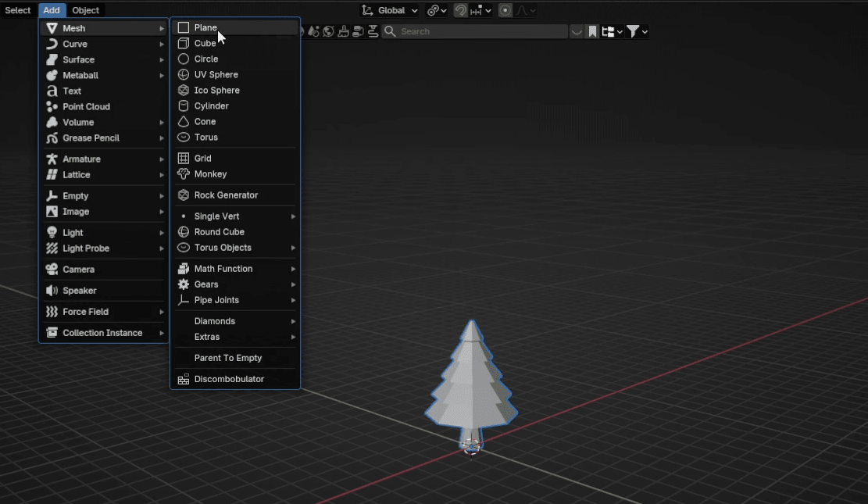Open the Select menu
868x504 pixels.
pos(18,10)
